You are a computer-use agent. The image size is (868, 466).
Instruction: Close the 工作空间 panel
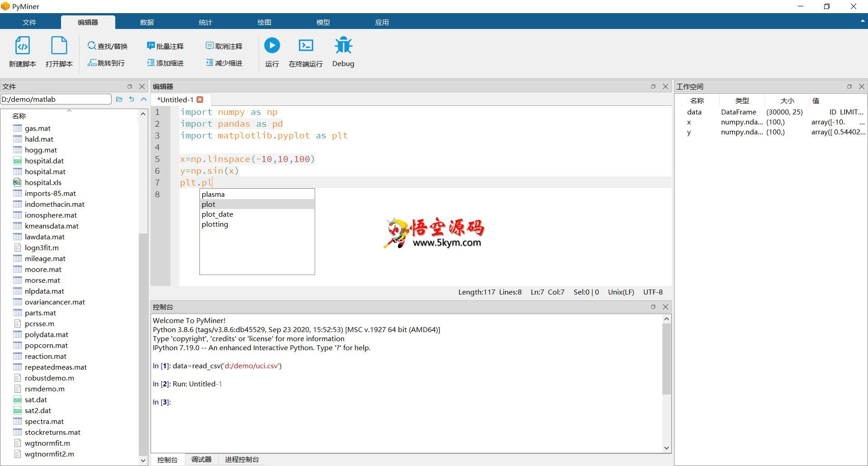[x=862, y=86]
